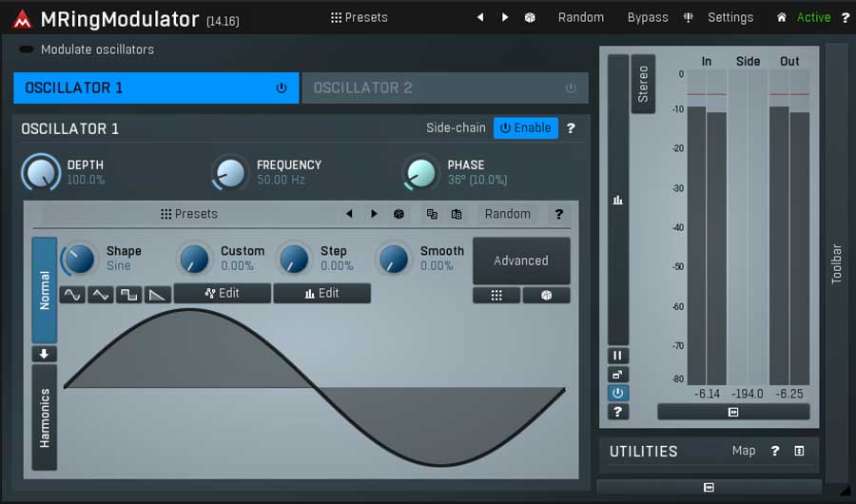Image resolution: width=856 pixels, height=504 pixels.
Task: Click Edit button under Step
Action: pyautogui.click(x=322, y=293)
